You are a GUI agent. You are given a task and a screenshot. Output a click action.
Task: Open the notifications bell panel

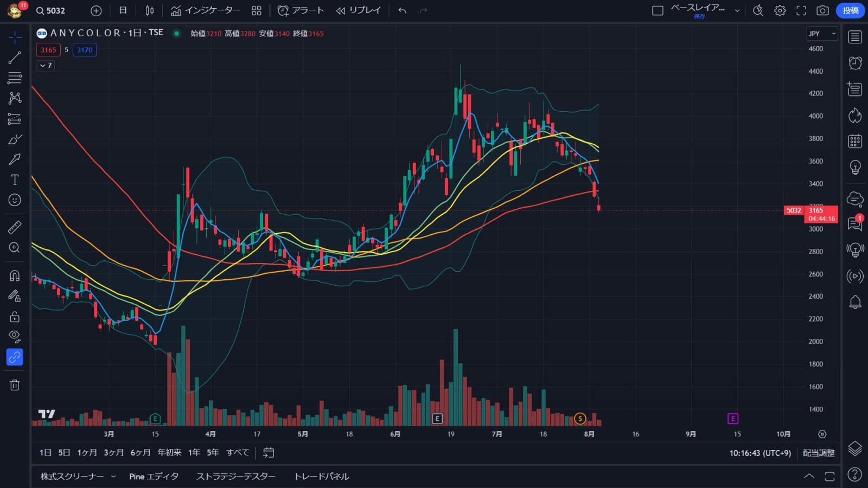click(855, 302)
